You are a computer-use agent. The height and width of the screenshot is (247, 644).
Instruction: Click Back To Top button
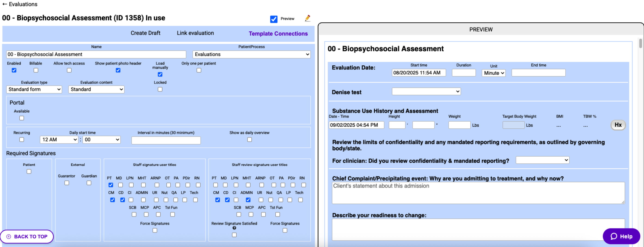point(27,236)
